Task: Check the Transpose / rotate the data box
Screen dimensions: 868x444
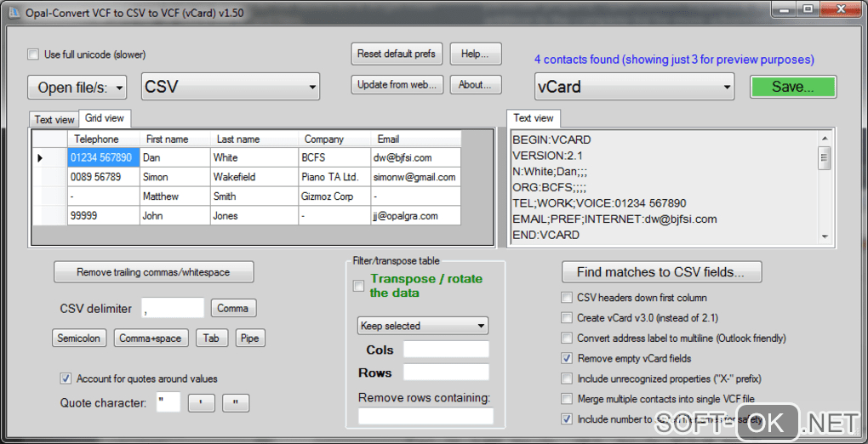Action: pyautogui.click(x=359, y=286)
